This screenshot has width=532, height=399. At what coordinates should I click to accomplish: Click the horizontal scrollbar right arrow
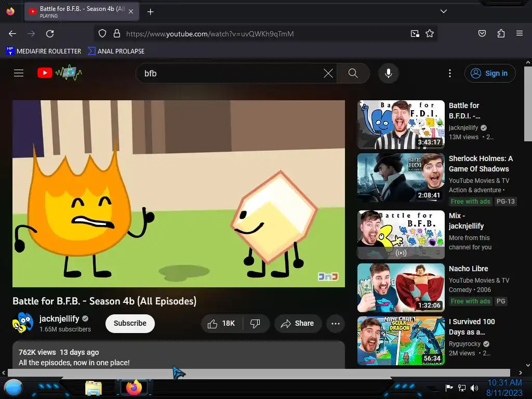pyautogui.click(x=521, y=373)
